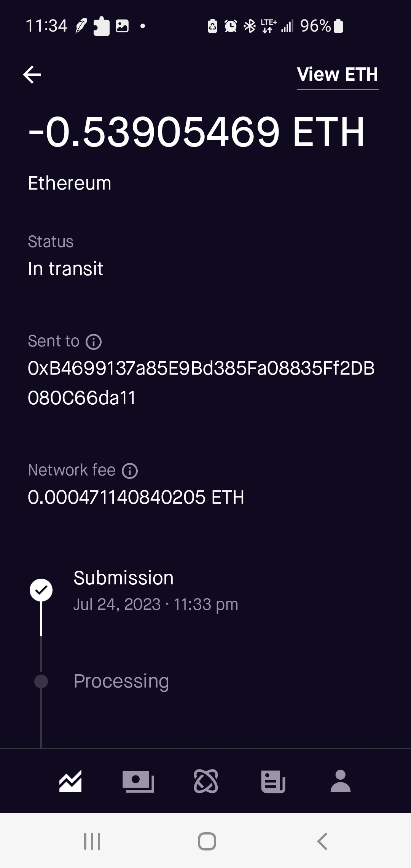This screenshot has height=868, width=411.
Task: Tap the -0.53905469 ETH amount heading
Action: coord(196,132)
